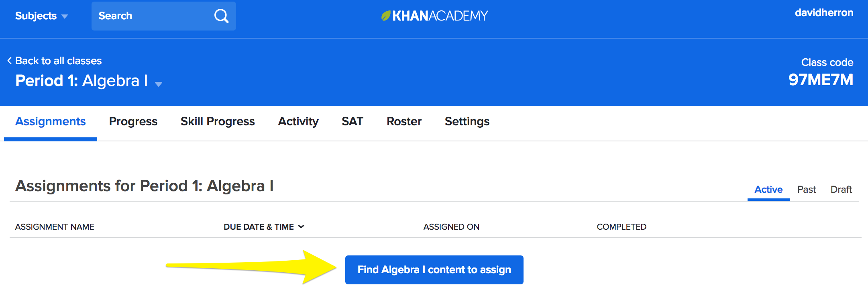Open the davidherron user menu

[824, 13]
